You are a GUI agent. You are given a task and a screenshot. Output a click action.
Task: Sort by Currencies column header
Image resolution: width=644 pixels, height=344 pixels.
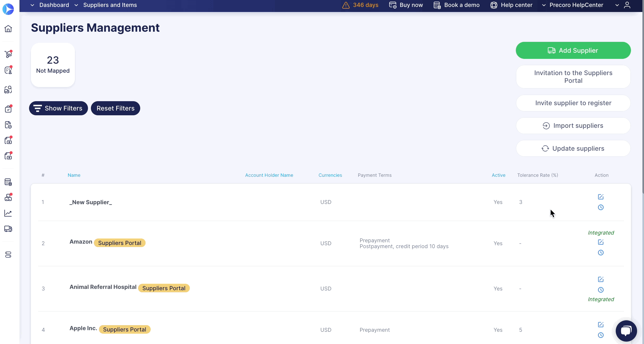tap(330, 175)
